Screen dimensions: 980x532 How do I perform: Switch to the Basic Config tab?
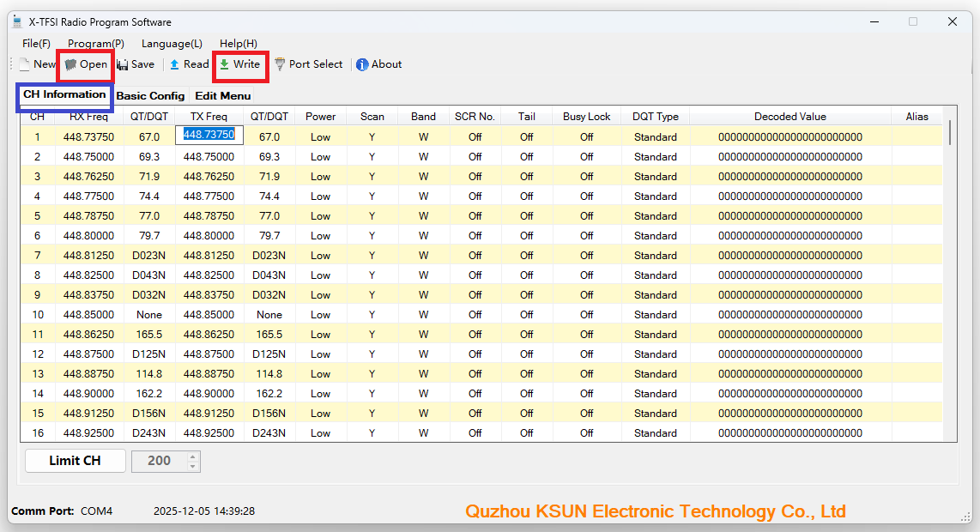click(x=151, y=95)
